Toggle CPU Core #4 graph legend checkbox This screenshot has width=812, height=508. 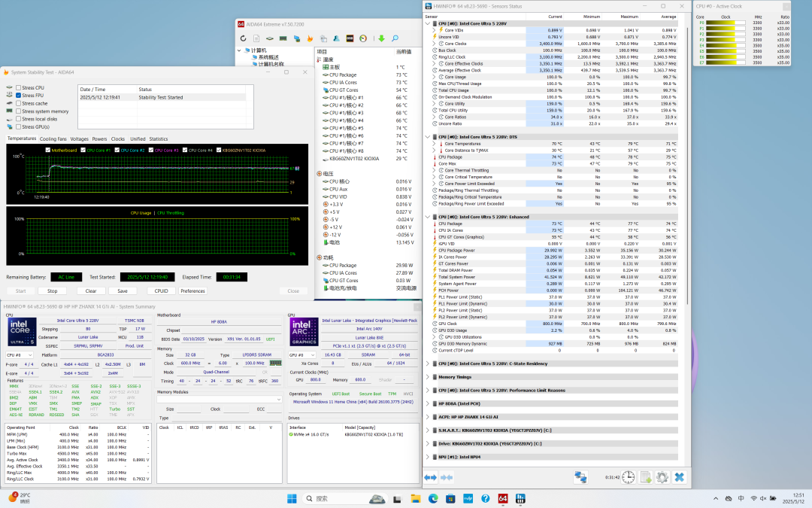click(185, 151)
